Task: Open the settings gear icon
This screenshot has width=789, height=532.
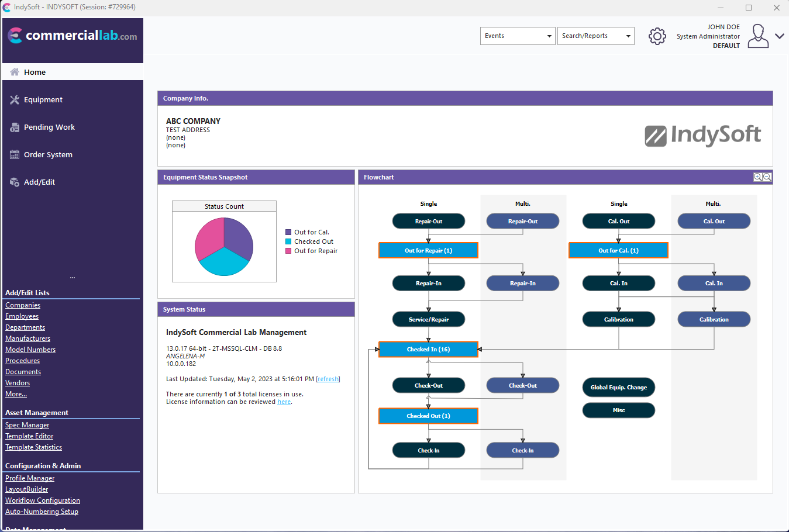Action: tap(657, 36)
